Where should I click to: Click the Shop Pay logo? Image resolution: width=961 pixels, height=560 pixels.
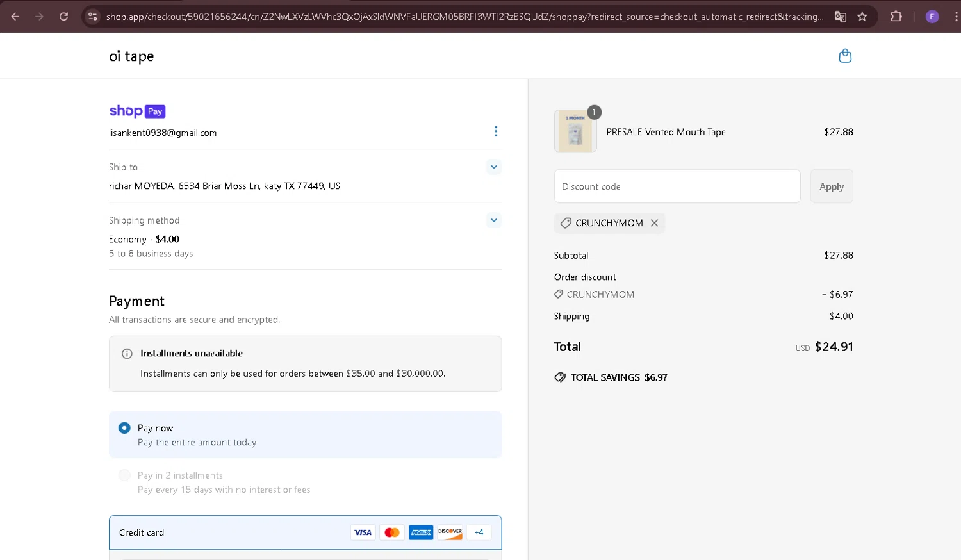tap(137, 111)
